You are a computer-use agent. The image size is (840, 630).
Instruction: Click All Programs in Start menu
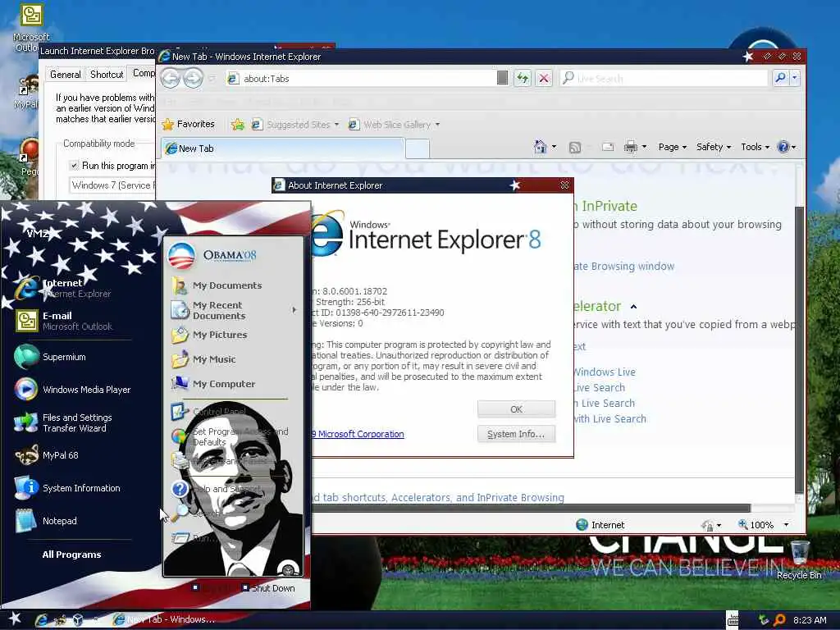[x=71, y=555]
